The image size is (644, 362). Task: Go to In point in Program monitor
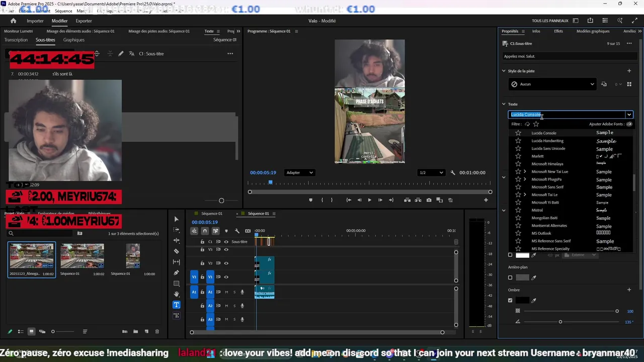pos(349,200)
